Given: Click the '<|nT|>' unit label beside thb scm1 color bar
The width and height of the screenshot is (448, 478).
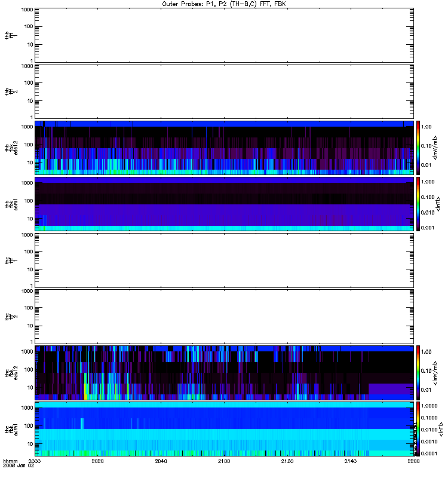Looking at the screenshot, I should 438,204.
